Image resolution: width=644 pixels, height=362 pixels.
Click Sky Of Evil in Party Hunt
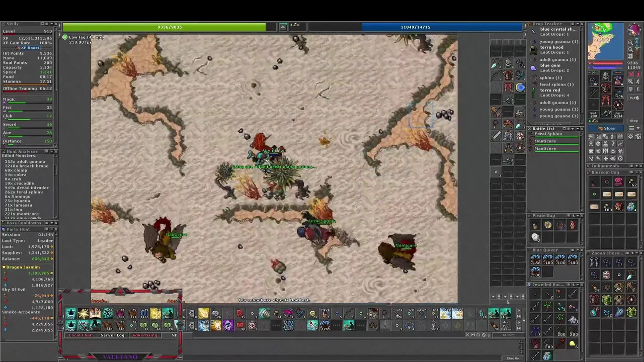[14, 290]
